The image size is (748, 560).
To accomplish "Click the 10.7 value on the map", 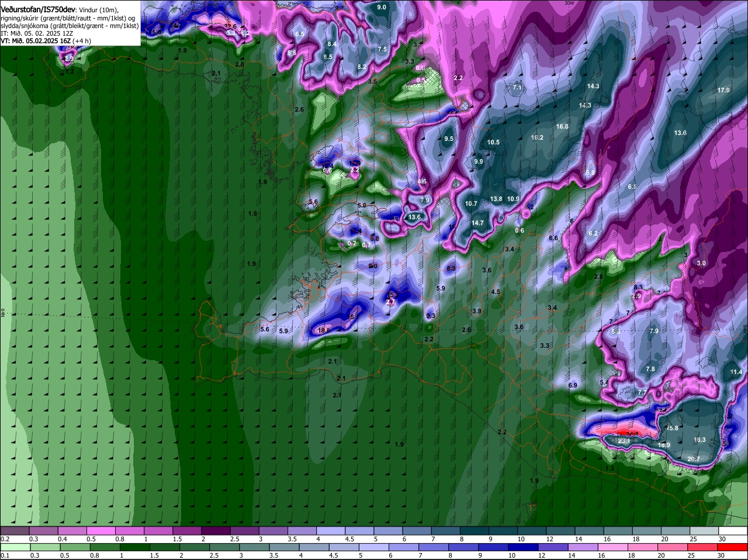I will click(471, 203).
